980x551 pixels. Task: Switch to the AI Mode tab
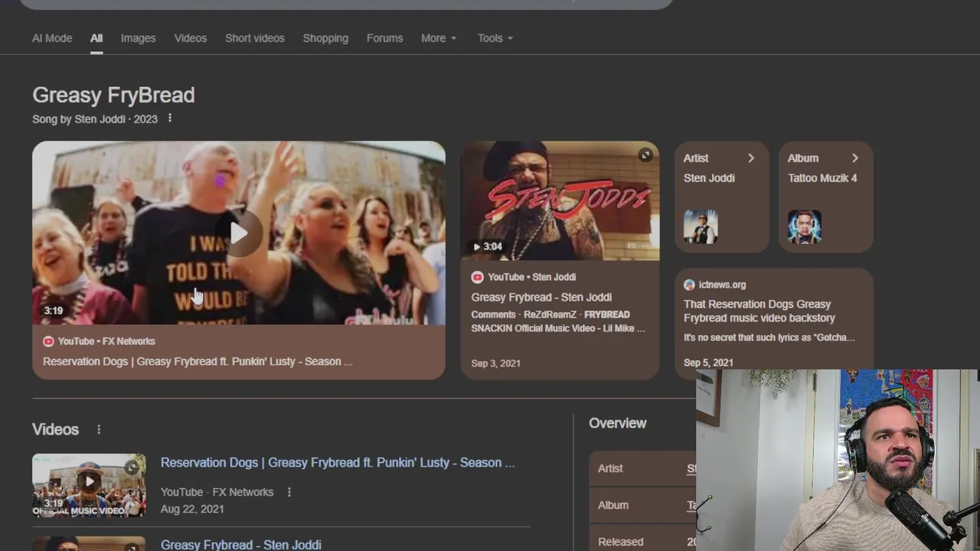52,38
